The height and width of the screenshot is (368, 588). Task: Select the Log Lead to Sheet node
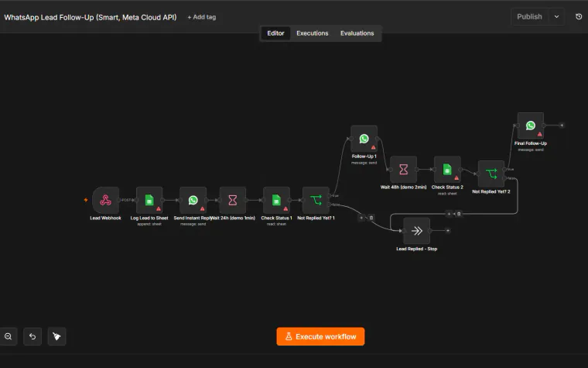coord(149,200)
